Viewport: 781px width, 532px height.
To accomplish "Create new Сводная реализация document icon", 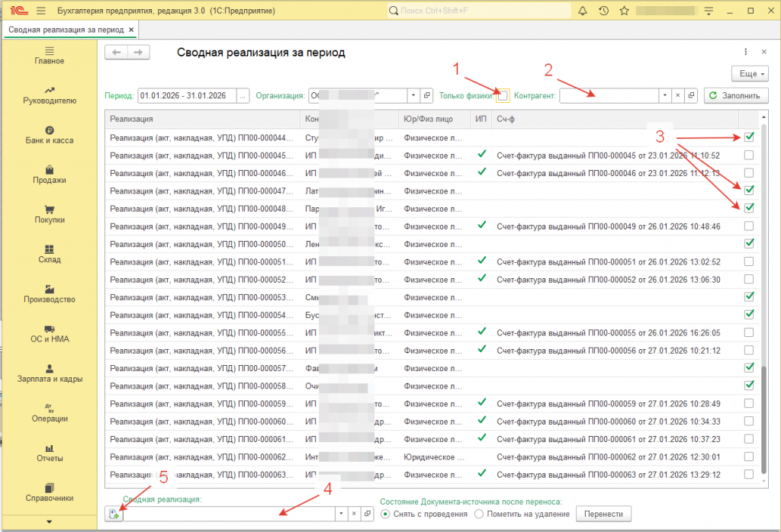I will [114, 514].
